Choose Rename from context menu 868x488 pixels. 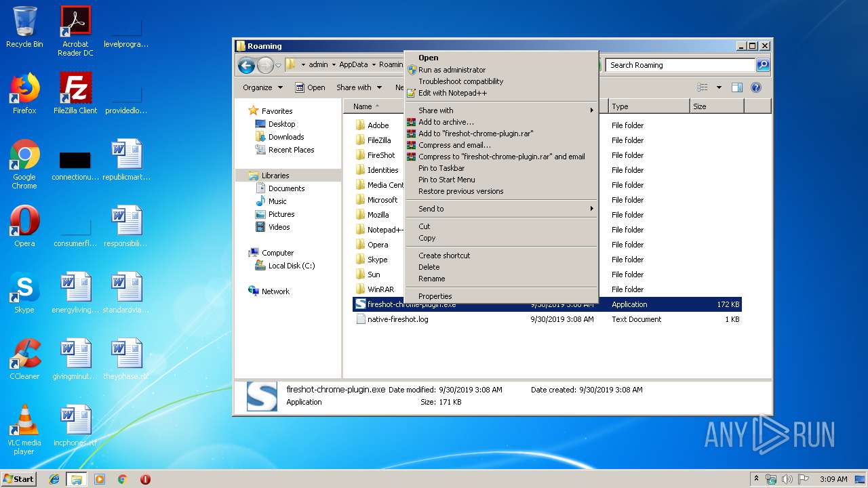(501, 279)
